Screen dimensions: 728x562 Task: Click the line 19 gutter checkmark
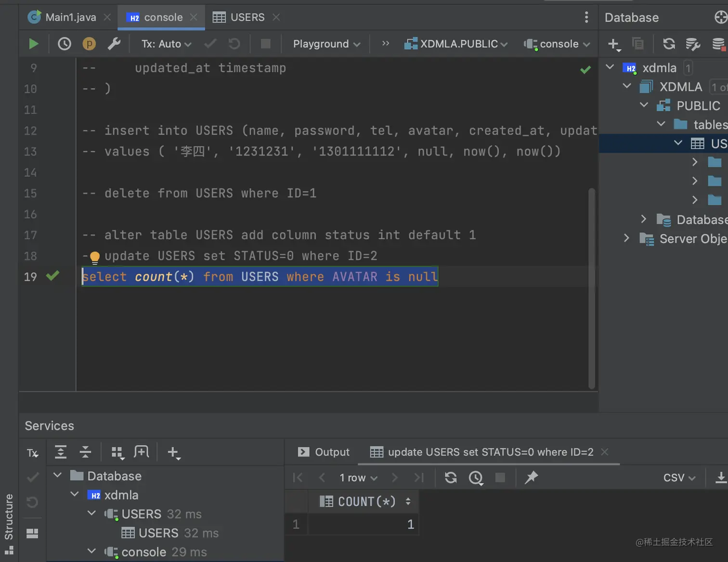coord(52,276)
